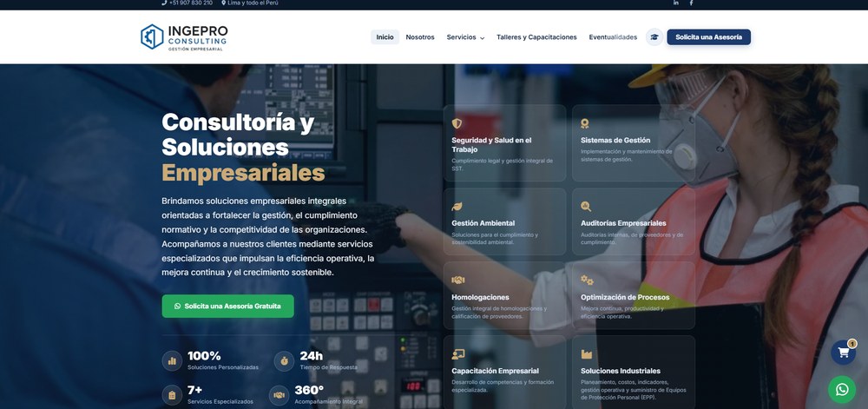Open the Capacitación Empresarial card title
This screenshot has width=868, height=409.
496,371
